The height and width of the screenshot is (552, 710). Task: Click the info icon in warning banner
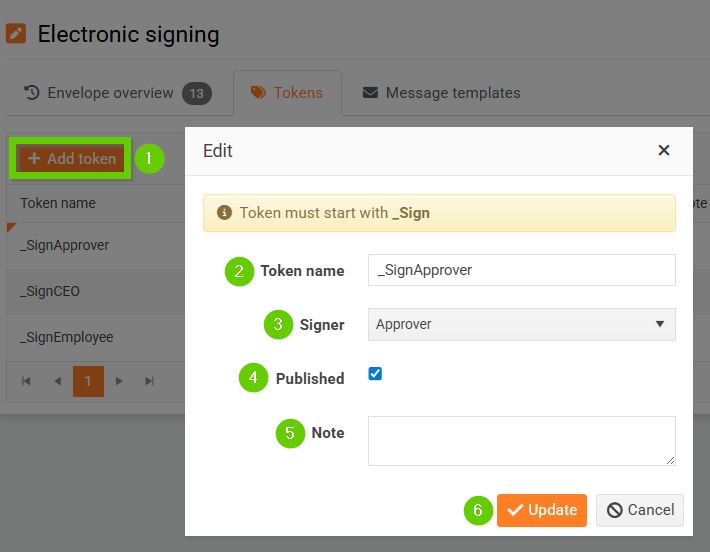click(224, 213)
